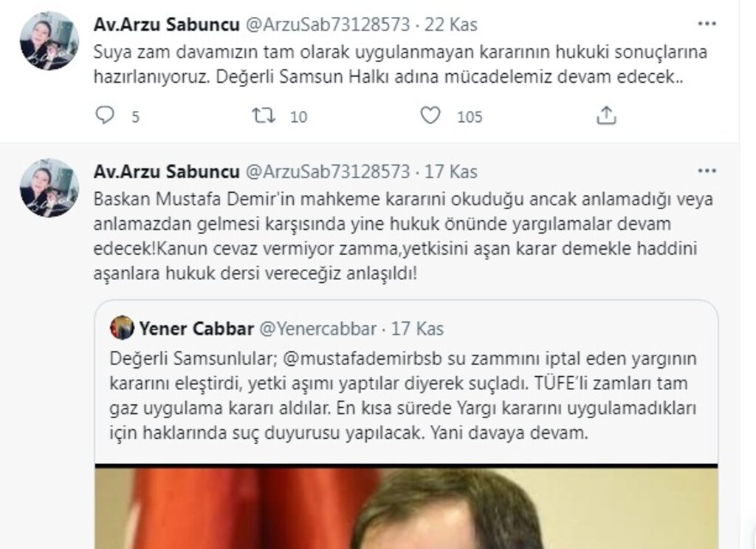Click the 22 Kas timestamp

[451, 24]
